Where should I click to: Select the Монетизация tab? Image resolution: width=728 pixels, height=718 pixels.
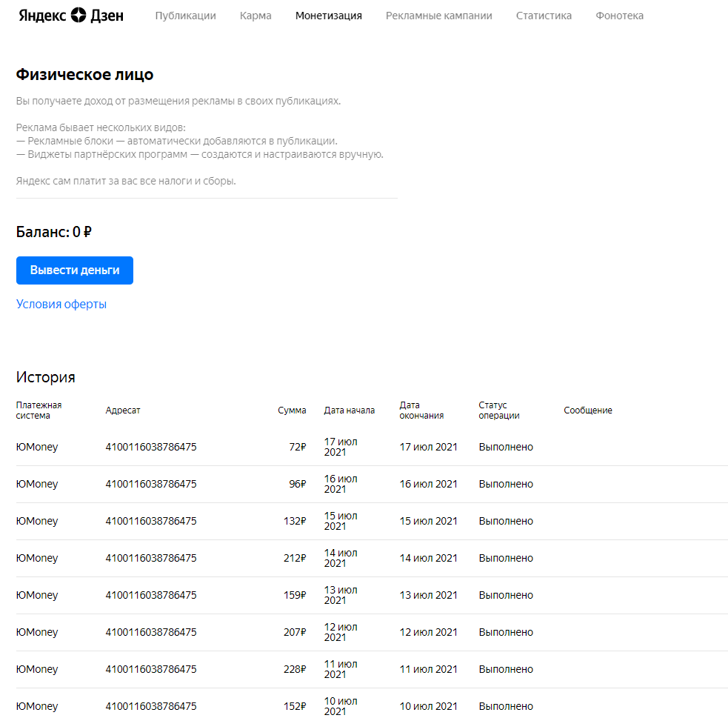click(328, 16)
